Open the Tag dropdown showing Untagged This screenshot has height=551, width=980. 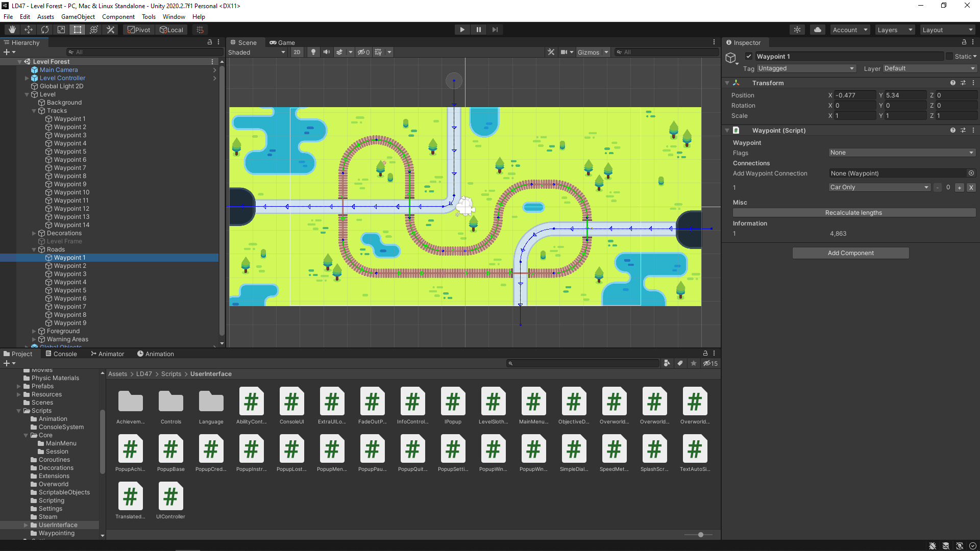point(806,68)
